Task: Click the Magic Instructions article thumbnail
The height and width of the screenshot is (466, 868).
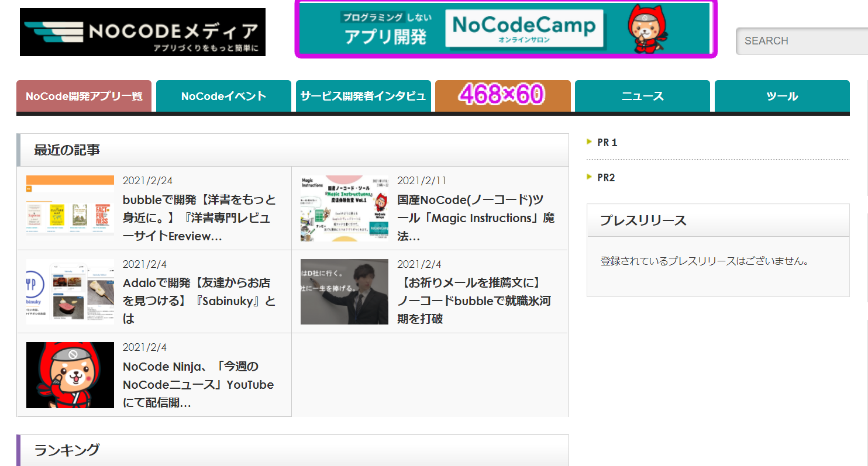Action: [x=345, y=208]
